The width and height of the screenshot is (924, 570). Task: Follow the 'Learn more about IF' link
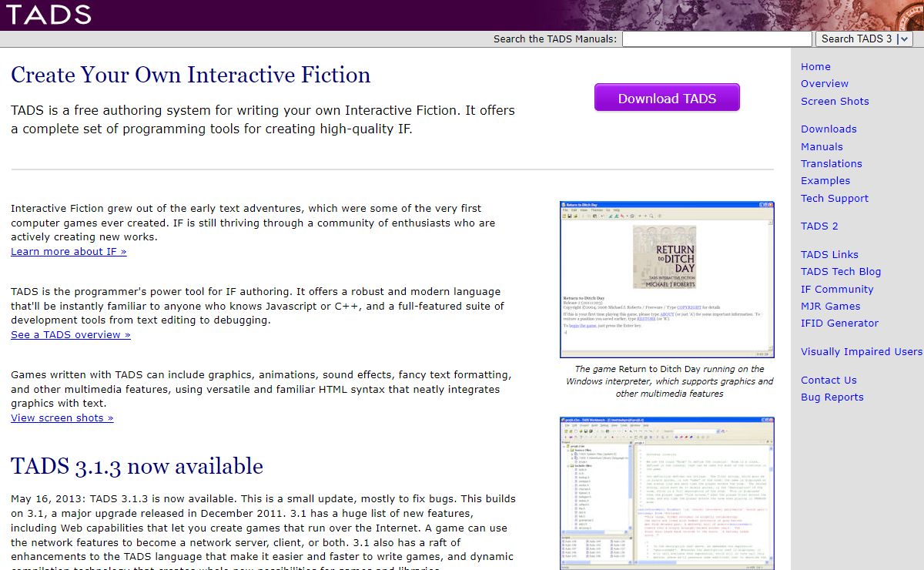coord(69,251)
